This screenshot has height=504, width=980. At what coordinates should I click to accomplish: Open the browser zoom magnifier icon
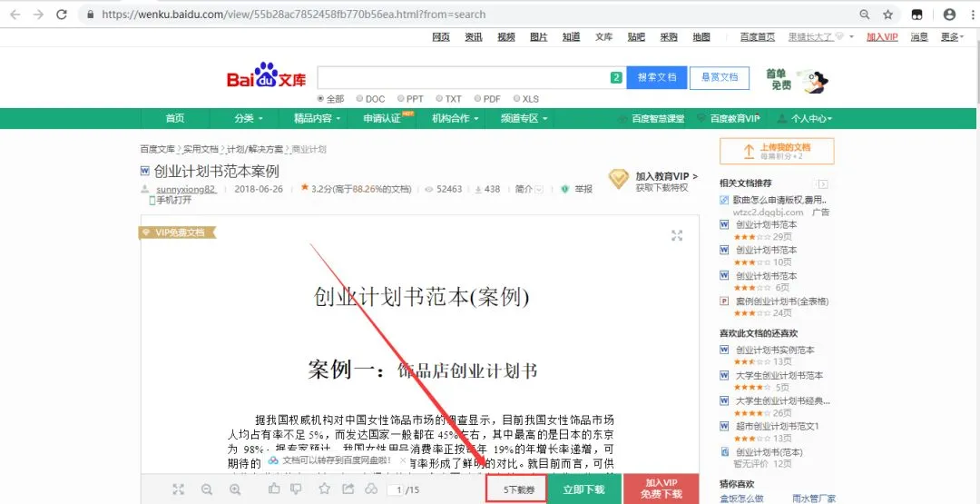pos(865,14)
